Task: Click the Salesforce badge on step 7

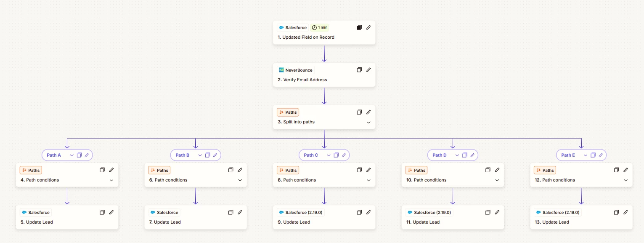Action: coord(164,213)
